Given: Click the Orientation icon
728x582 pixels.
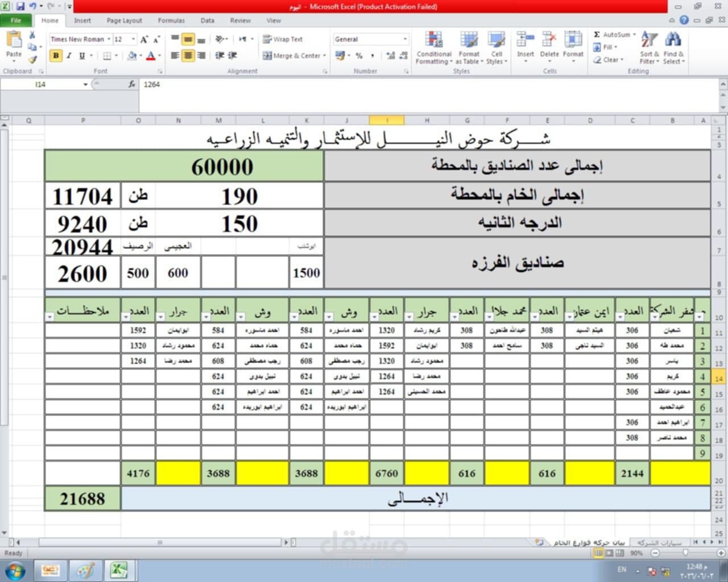Looking at the screenshot, I should (x=220, y=39).
